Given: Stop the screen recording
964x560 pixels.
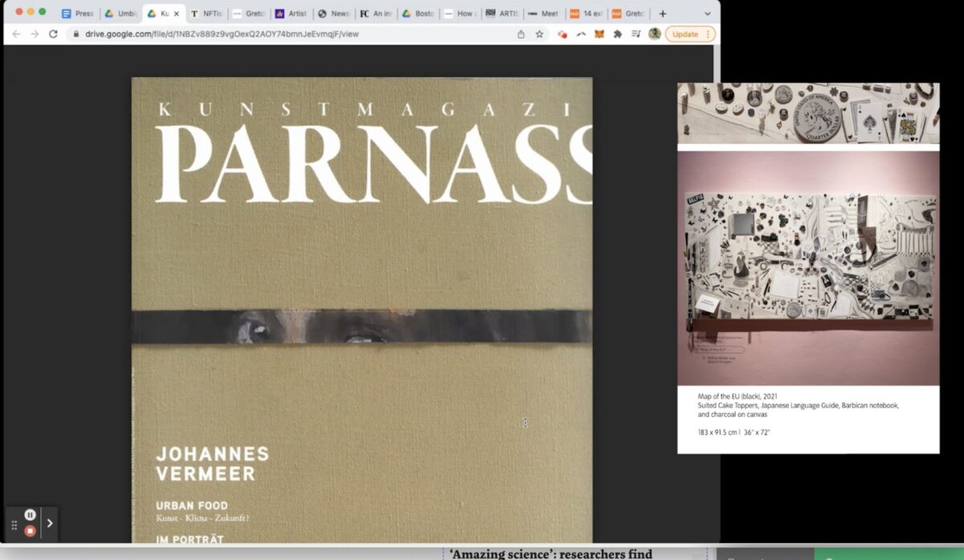Looking at the screenshot, I should [30, 531].
